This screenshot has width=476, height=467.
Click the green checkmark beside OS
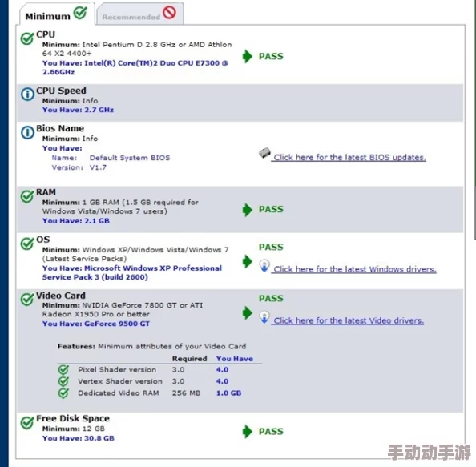[27, 243]
